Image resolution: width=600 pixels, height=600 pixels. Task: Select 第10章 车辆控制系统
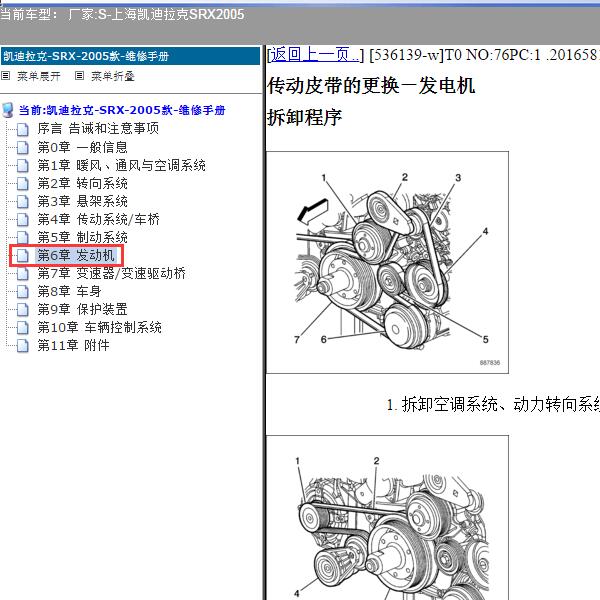coord(99,327)
